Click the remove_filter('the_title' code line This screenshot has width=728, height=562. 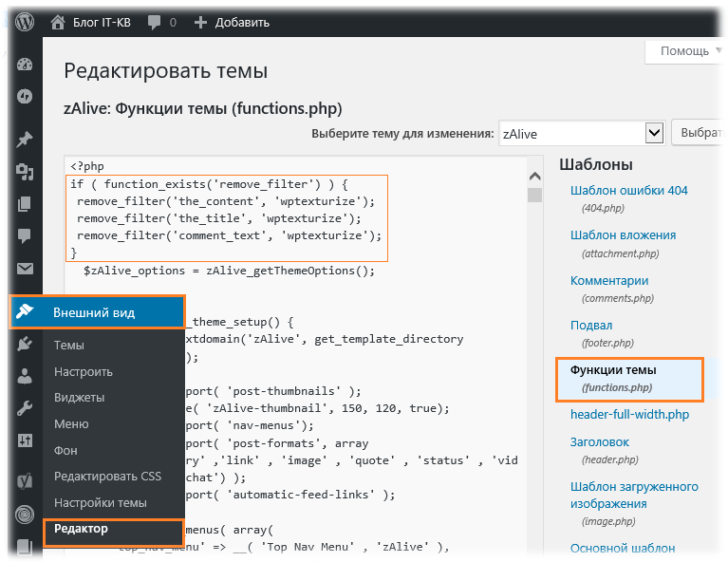point(218,218)
